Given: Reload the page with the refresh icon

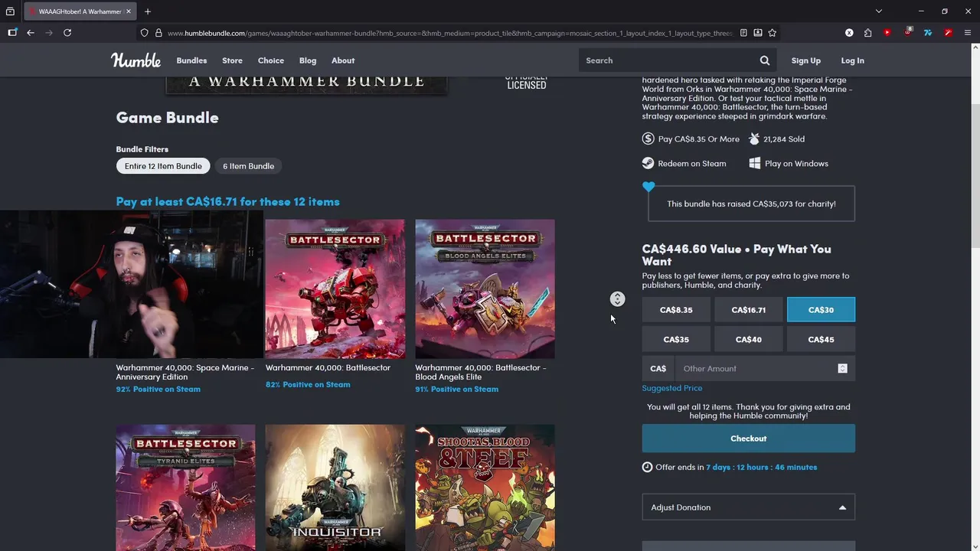Looking at the screenshot, I should 67,33.
